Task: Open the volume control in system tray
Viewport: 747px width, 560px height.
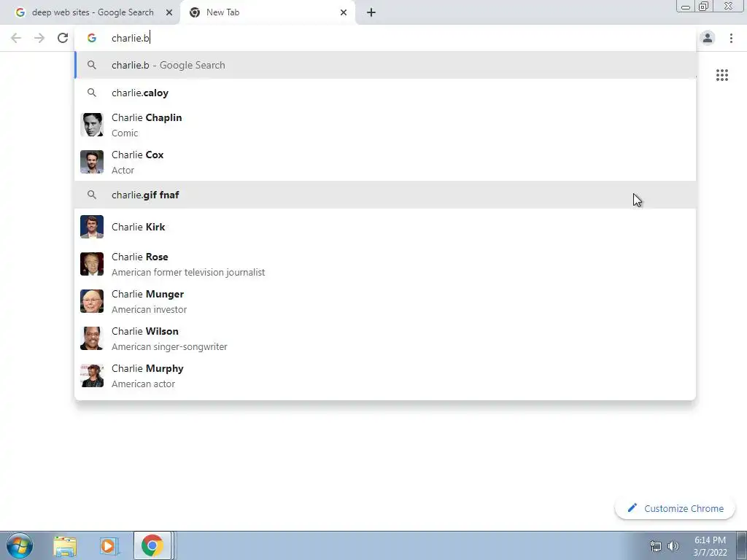Action: [673, 546]
